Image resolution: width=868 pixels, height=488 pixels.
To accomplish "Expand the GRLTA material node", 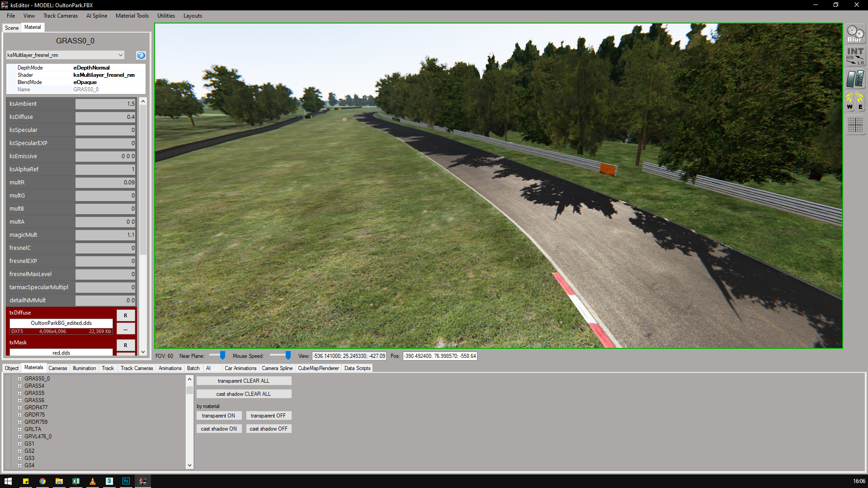I will click(20, 429).
